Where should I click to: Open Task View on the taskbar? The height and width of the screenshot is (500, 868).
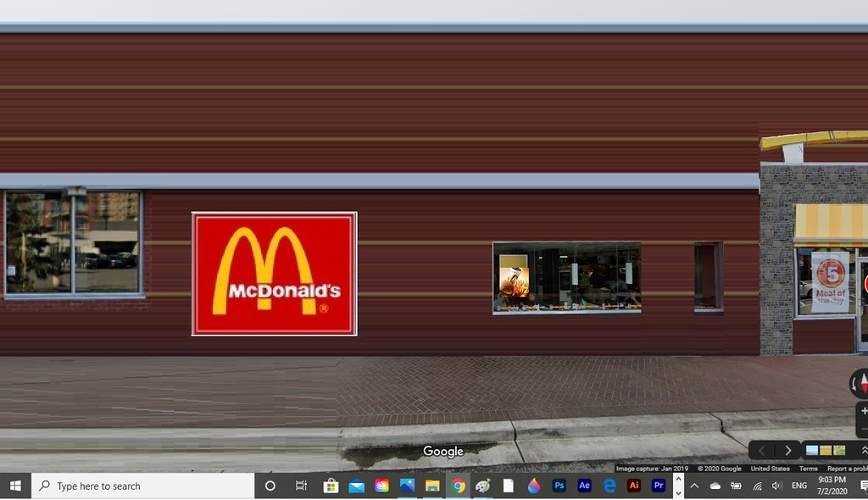[301, 486]
